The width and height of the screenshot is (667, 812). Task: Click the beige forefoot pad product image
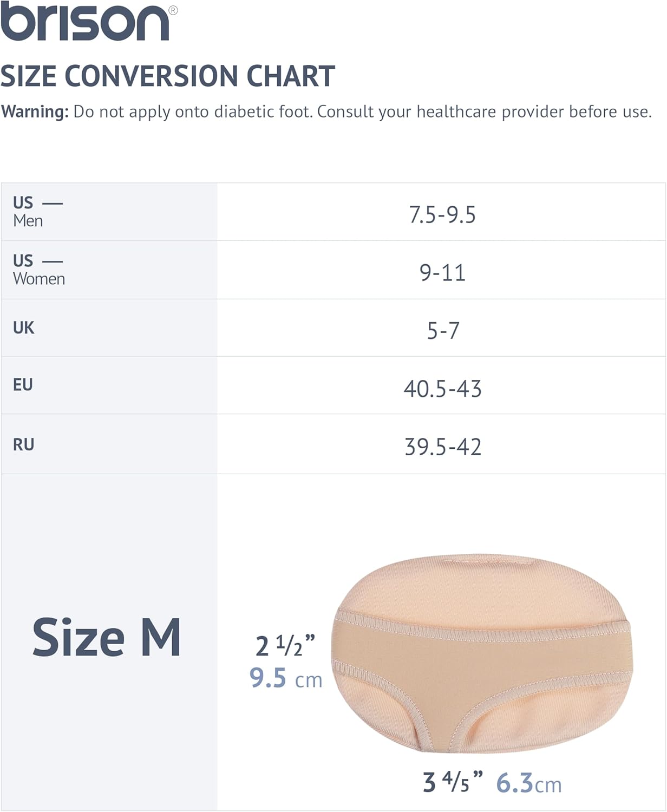[x=482, y=653]
